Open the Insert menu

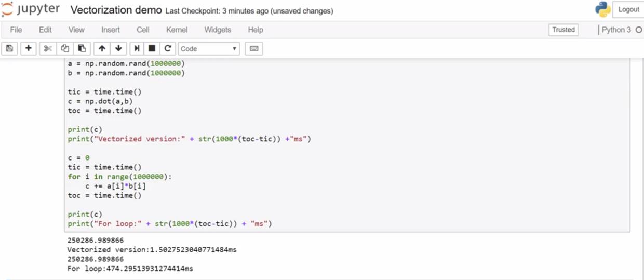[110, 30]
